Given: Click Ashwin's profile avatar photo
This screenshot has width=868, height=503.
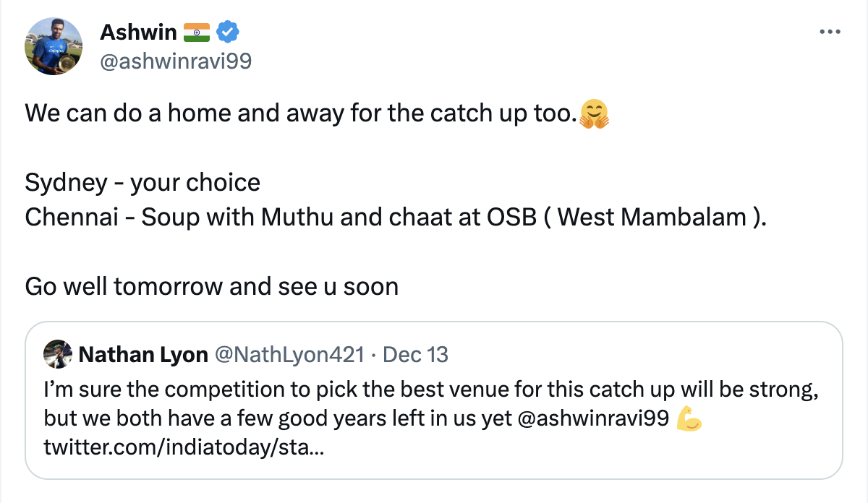Looking at the screenshot, I should (51, 48).
